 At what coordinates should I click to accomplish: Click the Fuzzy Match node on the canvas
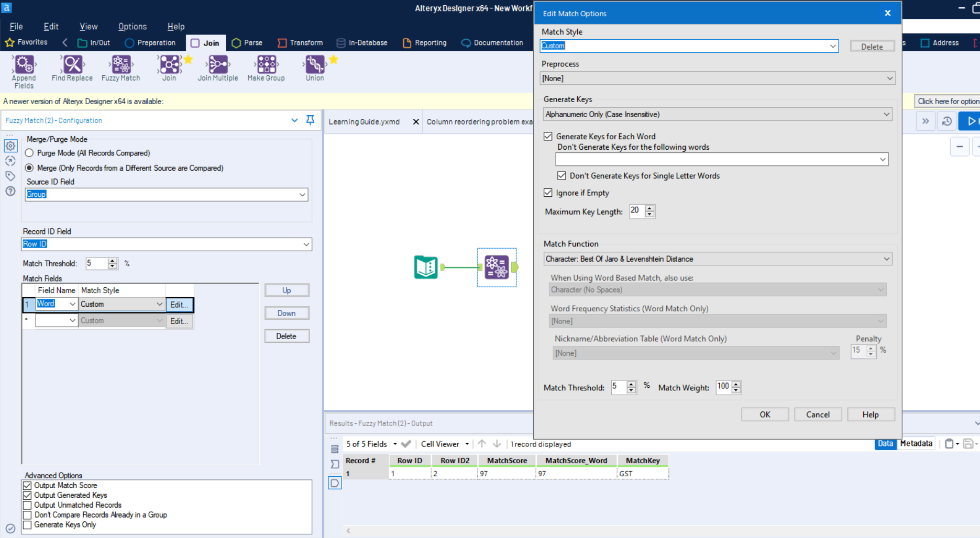[497, 267]
